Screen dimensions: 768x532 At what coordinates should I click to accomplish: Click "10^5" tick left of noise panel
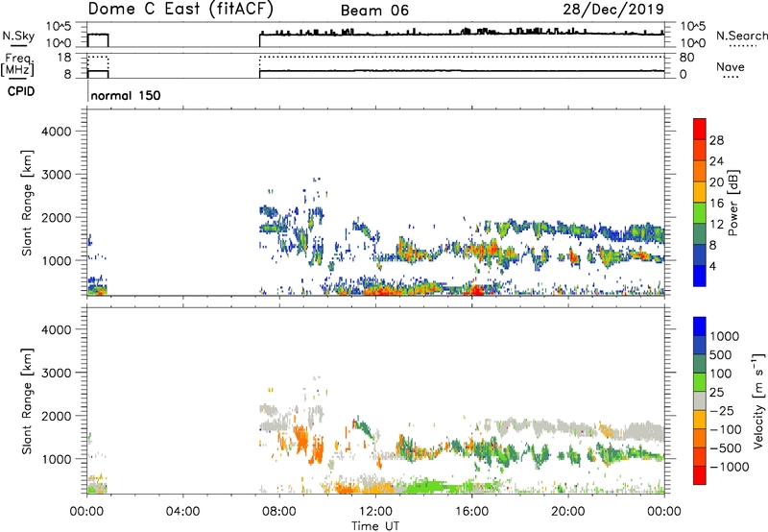pos(59,27)
